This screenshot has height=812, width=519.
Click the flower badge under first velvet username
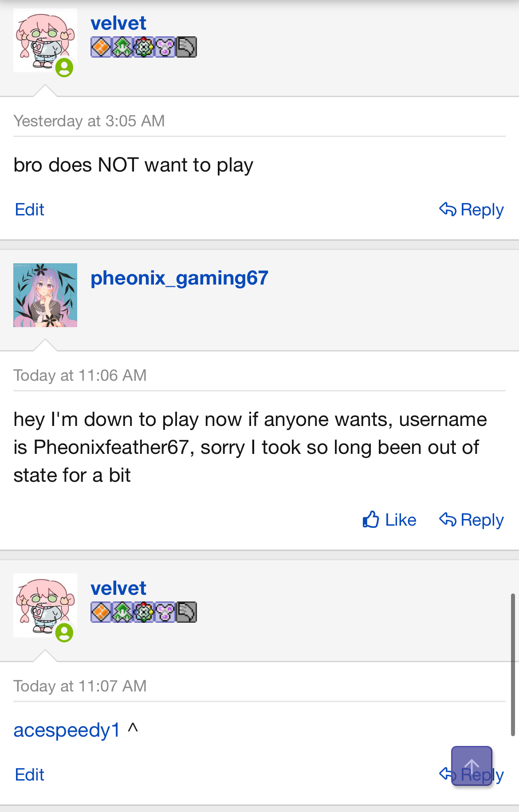click(144, 47)
